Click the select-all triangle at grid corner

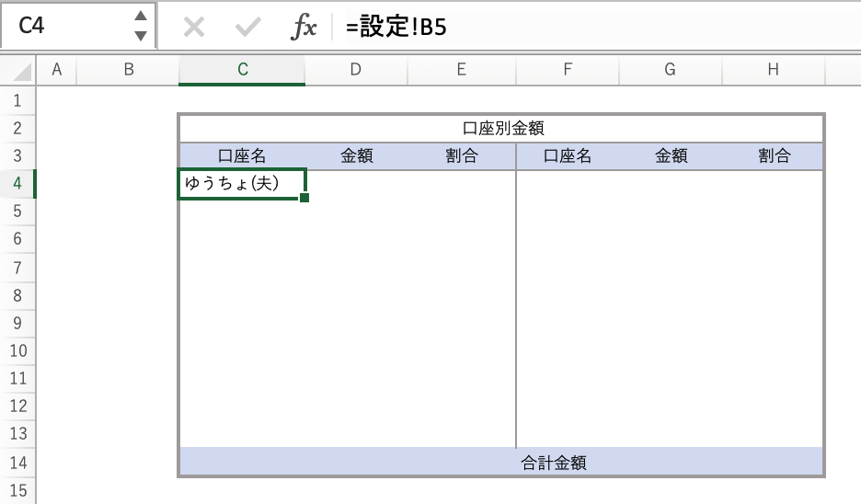click(21, 71)
